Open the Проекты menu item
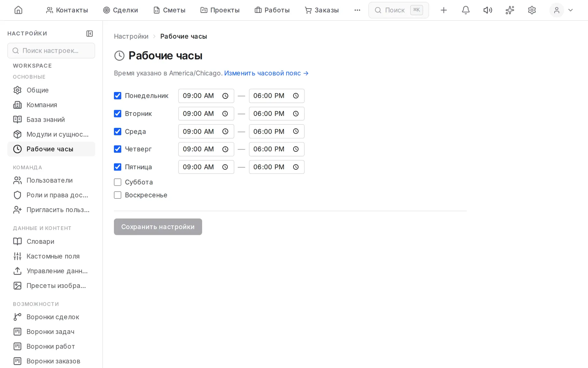Viewport: 588px width, 368px height. click(220, 10)
